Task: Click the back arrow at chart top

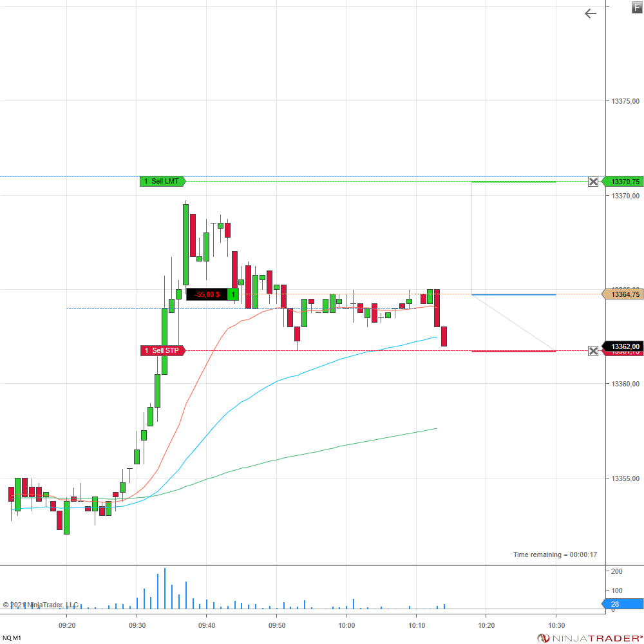Action: pyautogui.click(x=590, y=14)
